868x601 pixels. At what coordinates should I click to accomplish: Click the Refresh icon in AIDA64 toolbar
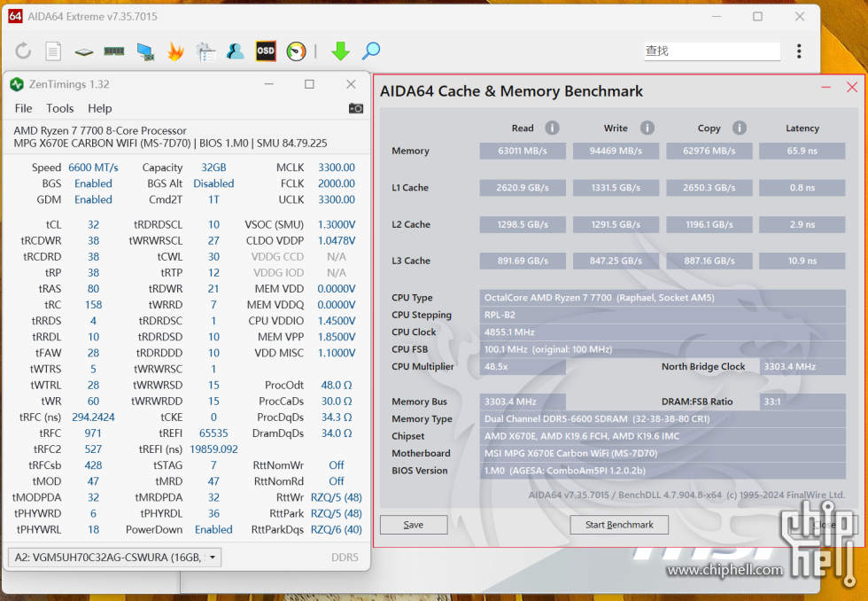[23, 51]
